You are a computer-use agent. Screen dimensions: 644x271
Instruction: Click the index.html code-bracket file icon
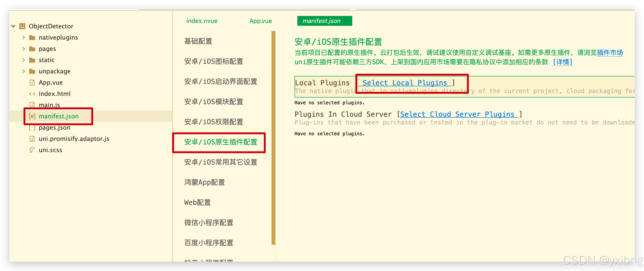pos(32,94)
